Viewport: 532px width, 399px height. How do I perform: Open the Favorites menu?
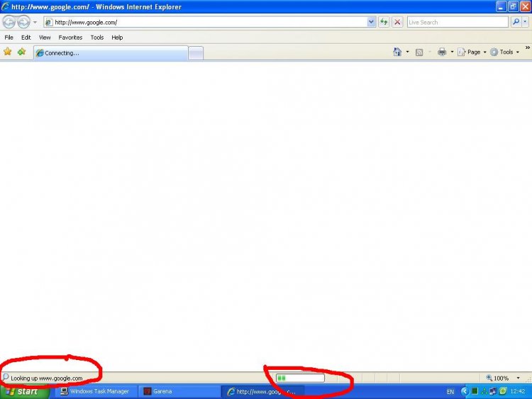70,37
